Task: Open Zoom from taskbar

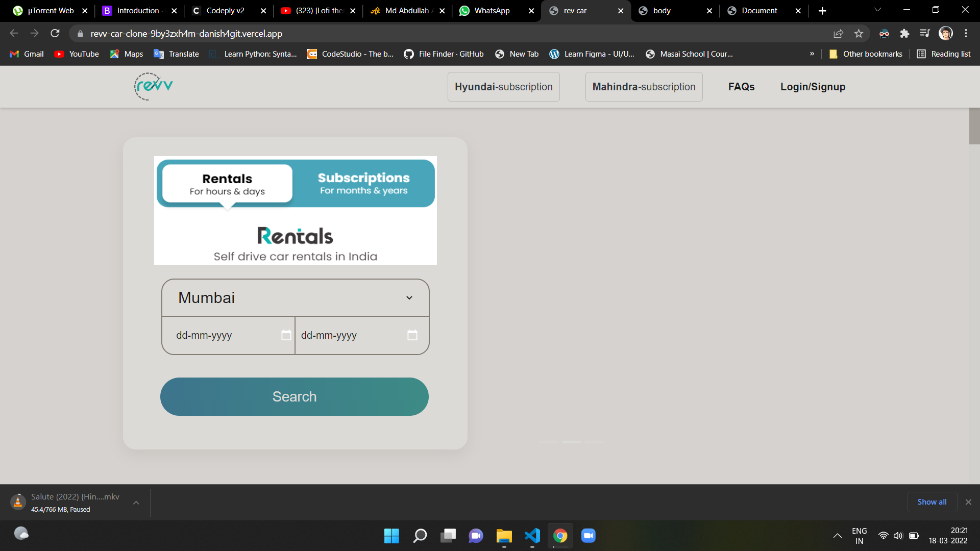Action: pos(588,536)
